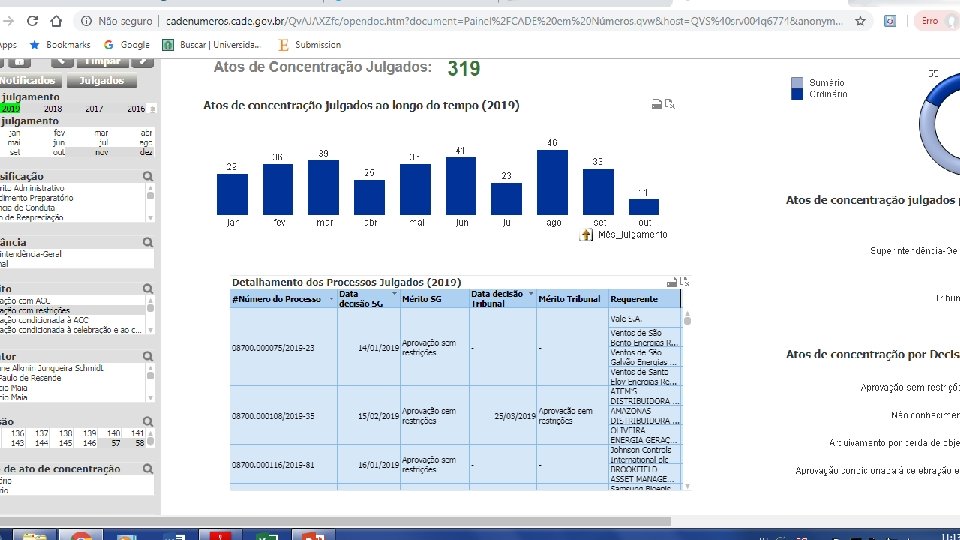Click the Limpar button
The height and width of the screenshot is (540, 960).
coord(102,62)
